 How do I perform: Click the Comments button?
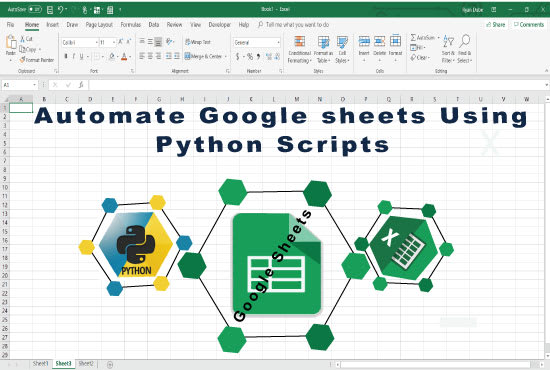[529, 25]
